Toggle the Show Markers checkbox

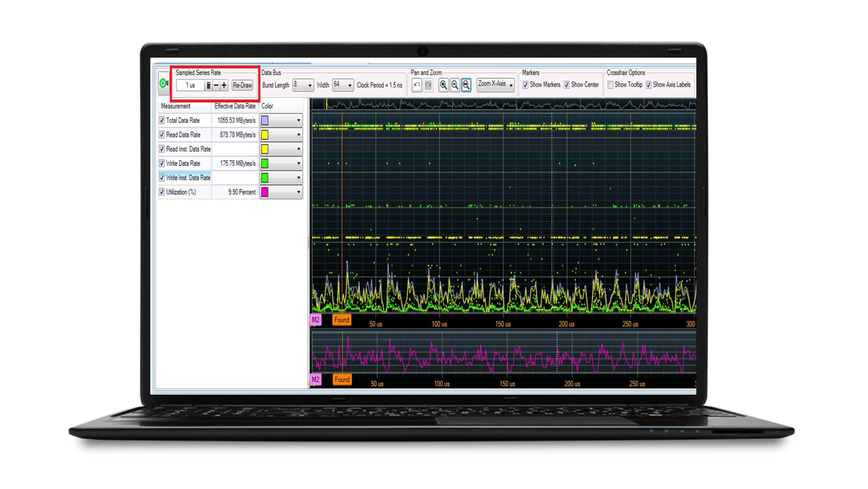525,85
